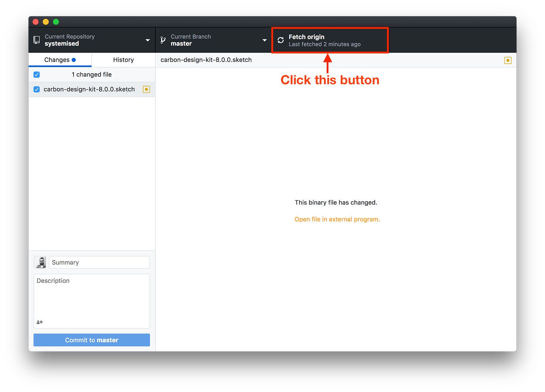Switch to the History tab
The width and height of the screenshot is (545, 392).
123,60
